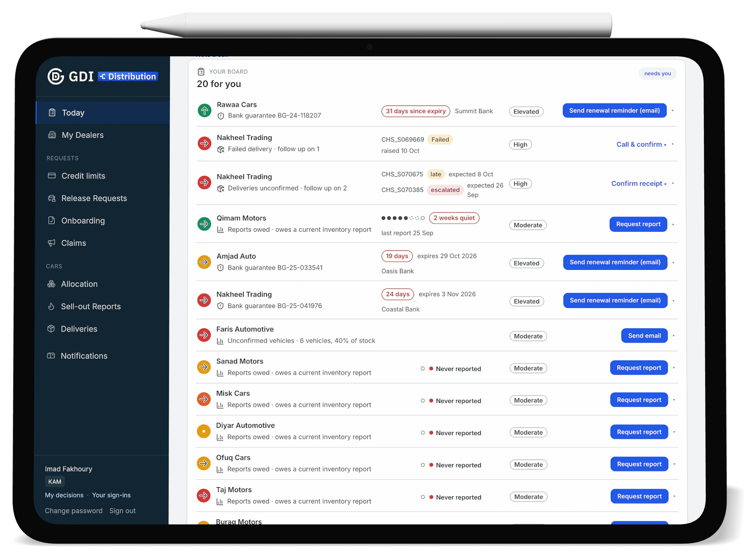Expand Faris Automotive row arrow
The width and height of the screenshot is (756, 559).
point(674,335)
